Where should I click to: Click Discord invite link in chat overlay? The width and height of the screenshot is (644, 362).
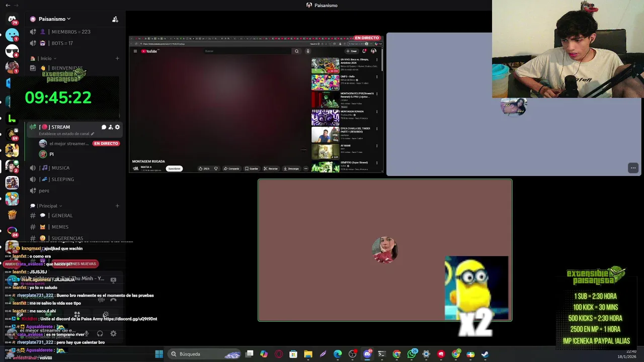[130, 319]
